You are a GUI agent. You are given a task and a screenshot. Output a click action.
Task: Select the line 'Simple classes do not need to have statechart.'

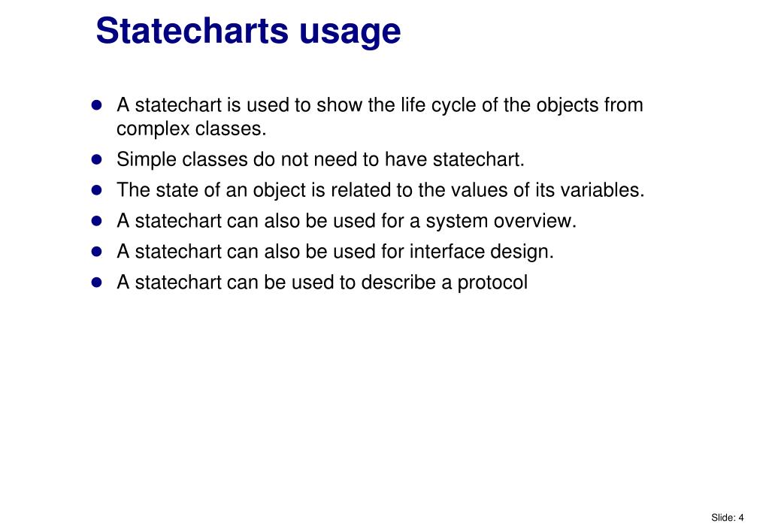(320, 160)
